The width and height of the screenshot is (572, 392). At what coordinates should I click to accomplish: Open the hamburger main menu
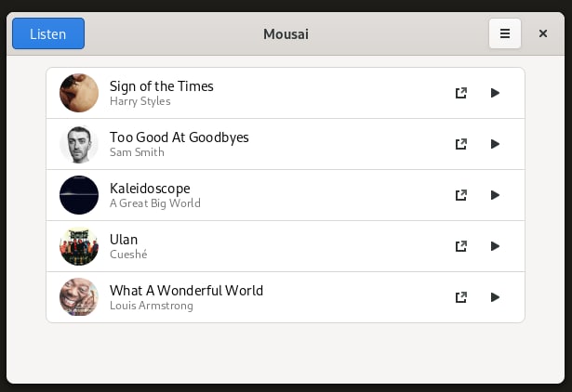[x=505, y=33]
